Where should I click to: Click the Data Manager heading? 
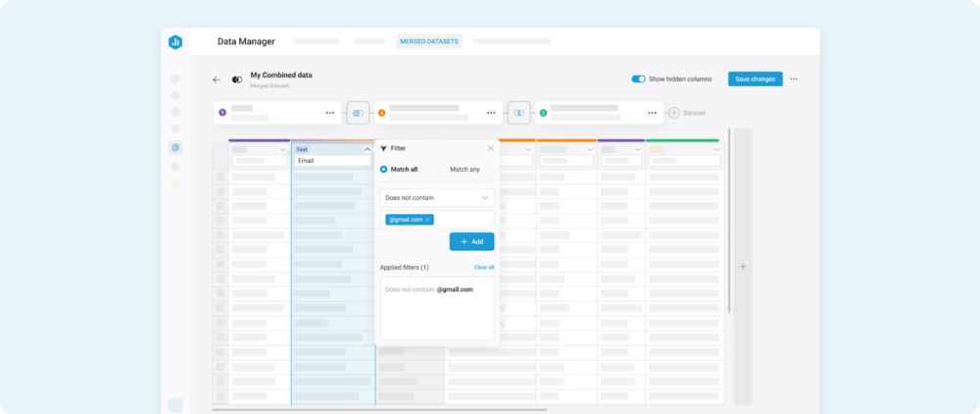(246, 42)
